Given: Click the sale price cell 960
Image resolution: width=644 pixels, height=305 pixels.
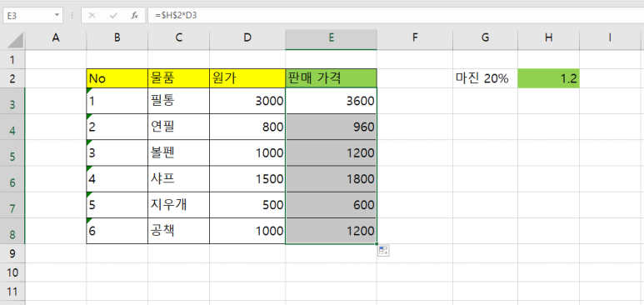Looking at the screenshot, I should 331,127.
